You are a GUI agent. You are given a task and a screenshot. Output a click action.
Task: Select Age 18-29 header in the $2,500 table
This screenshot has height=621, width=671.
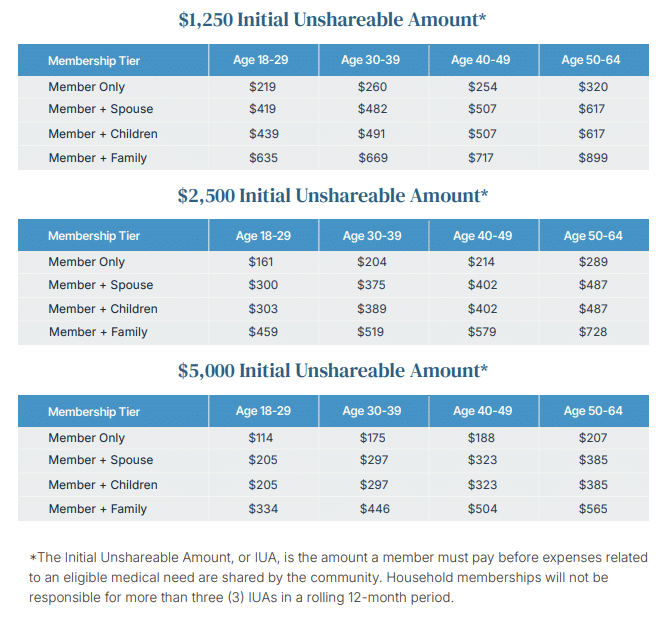tap(263, 236)
